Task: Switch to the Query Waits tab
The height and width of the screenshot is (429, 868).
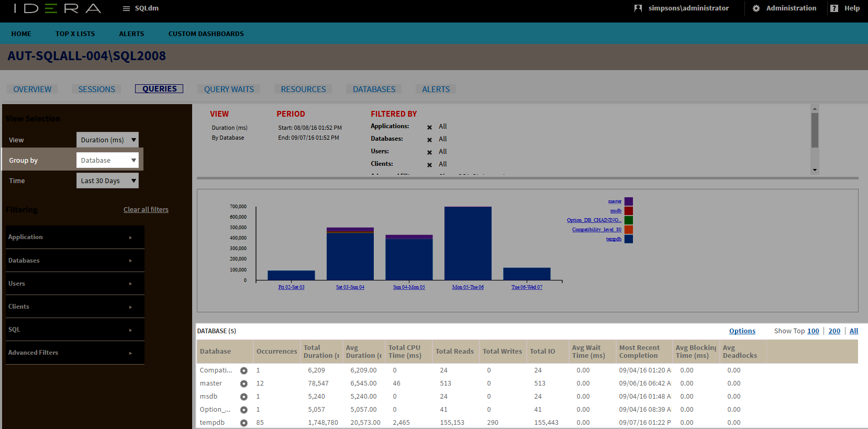Action: coord(229,89)
